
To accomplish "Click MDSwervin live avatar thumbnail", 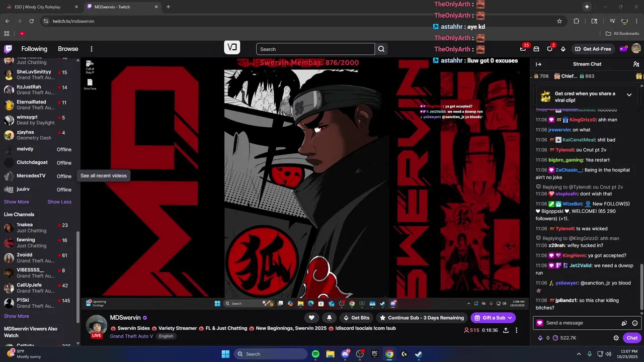I will (97, 326).
